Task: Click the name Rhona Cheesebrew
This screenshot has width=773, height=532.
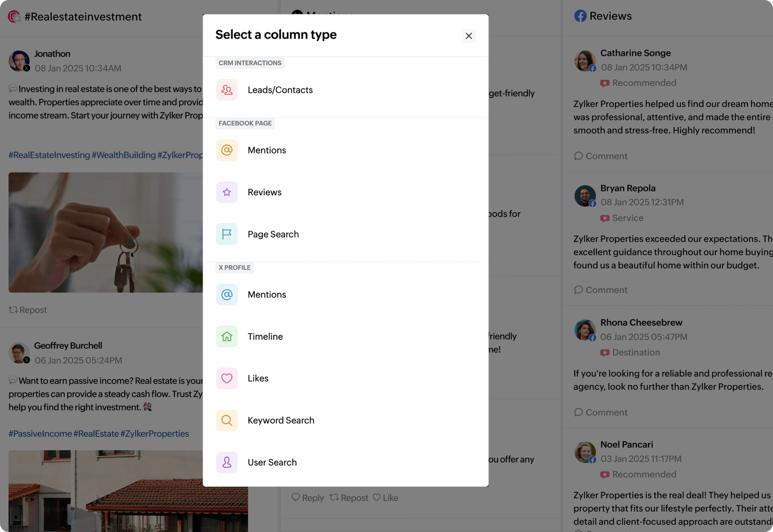Action: 641,322
